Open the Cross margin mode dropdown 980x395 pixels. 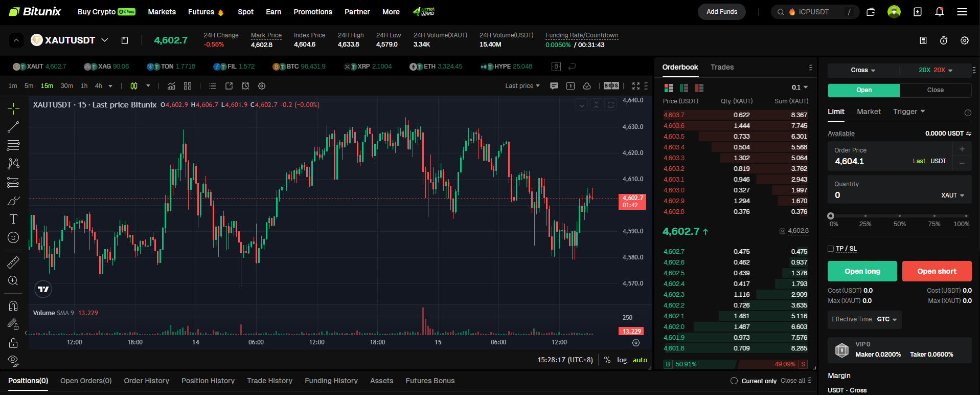click(x=863, y=70)
